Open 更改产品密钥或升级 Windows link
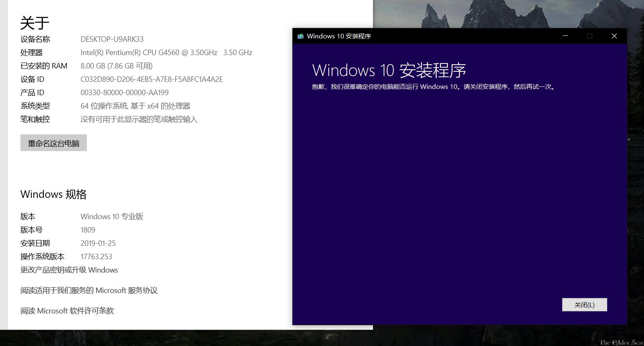This screenshot has width=644, height=346. [69, 270]
